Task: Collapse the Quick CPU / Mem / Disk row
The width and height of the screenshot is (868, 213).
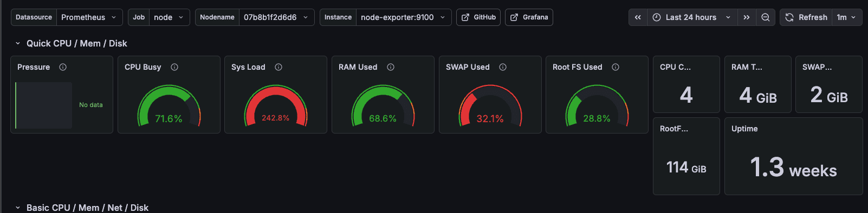Action: 18,43
